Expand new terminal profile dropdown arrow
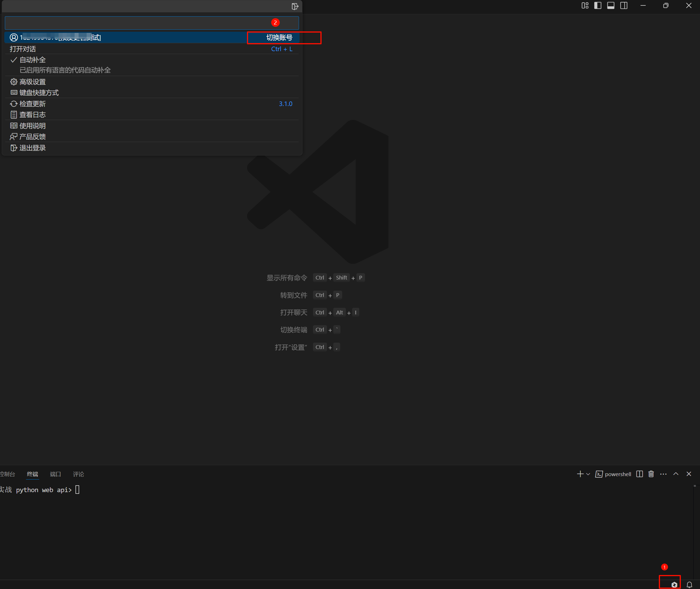 [588, 474]
